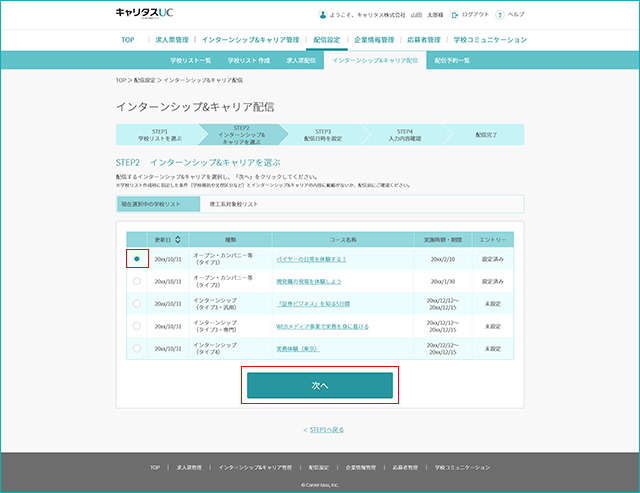Click TOP in the breadcrumb trail

pos(121,80)
